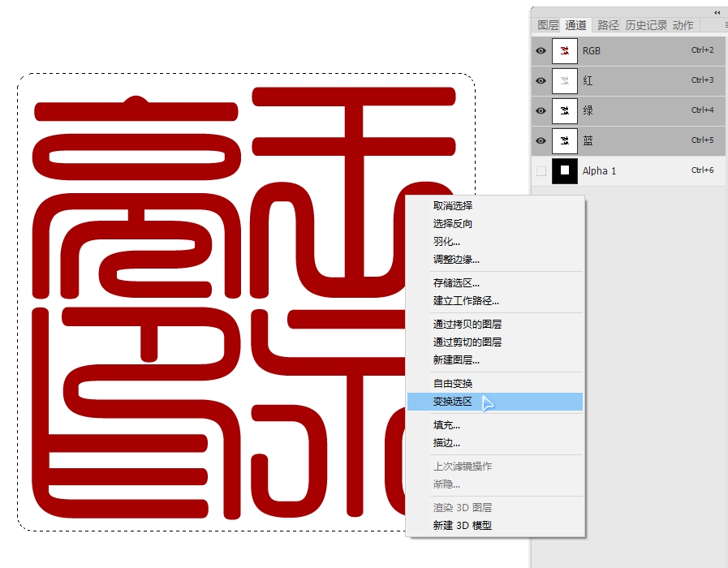728x568 pixels.
Task: Click the 蓝 channel thumbnail
Action: point(564,140)
